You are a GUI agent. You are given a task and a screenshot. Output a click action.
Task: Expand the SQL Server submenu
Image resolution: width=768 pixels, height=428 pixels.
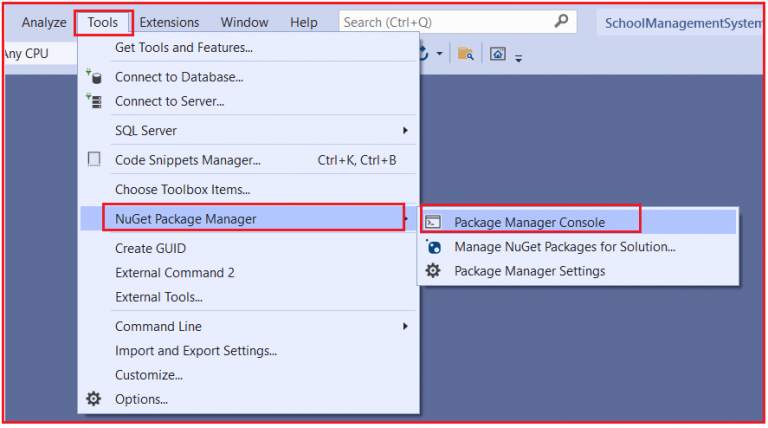[x=405, y=131]
